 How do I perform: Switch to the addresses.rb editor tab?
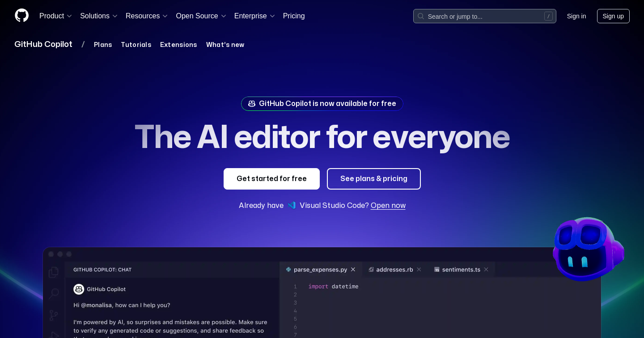pos(395,270)
